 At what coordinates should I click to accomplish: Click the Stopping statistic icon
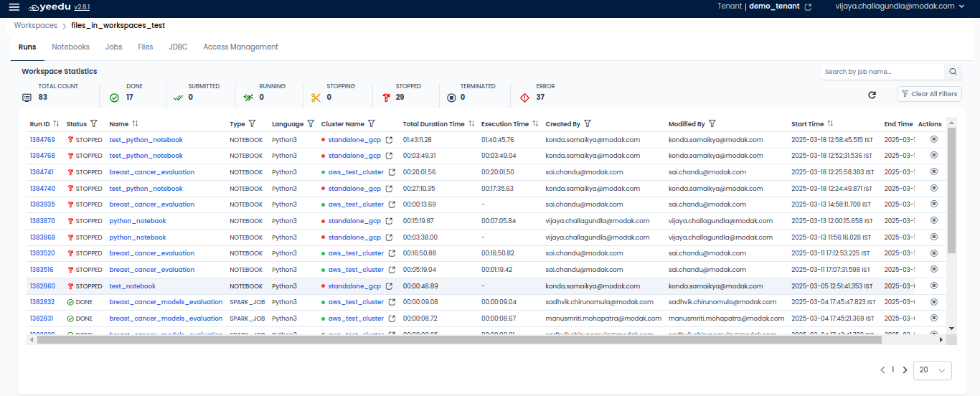(x=316, y=98)
